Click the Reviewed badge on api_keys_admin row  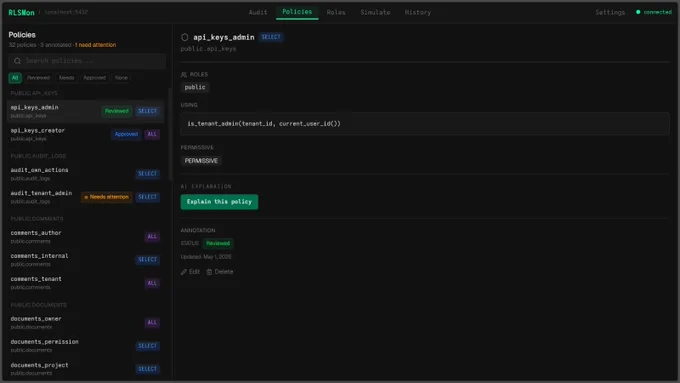[117, 111]
